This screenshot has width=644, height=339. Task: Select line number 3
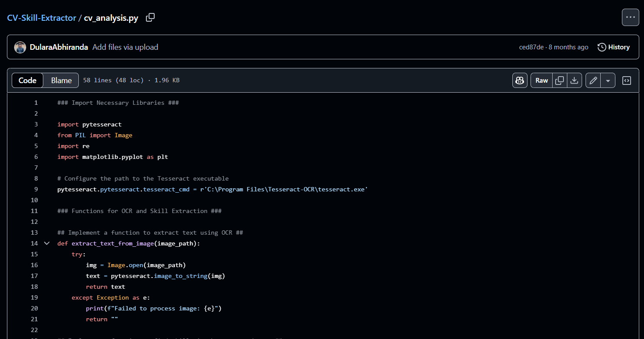pyautogui.click(x=36, y=124)
